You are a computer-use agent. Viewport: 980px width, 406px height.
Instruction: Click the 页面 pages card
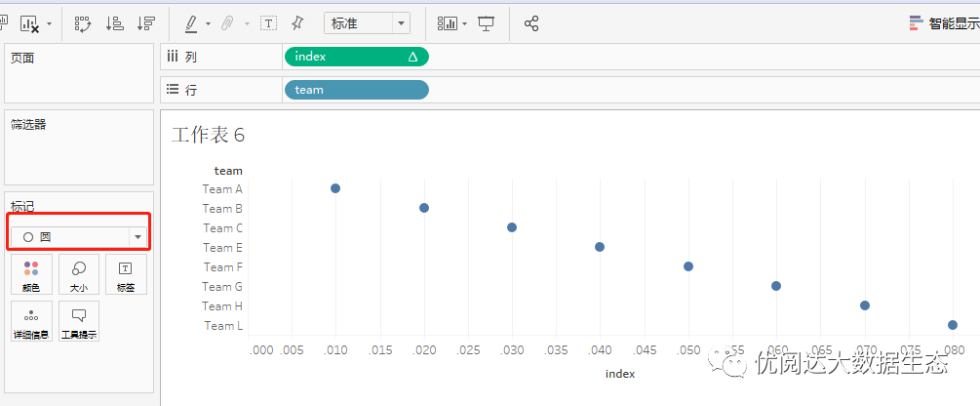[x=79, y=73]
